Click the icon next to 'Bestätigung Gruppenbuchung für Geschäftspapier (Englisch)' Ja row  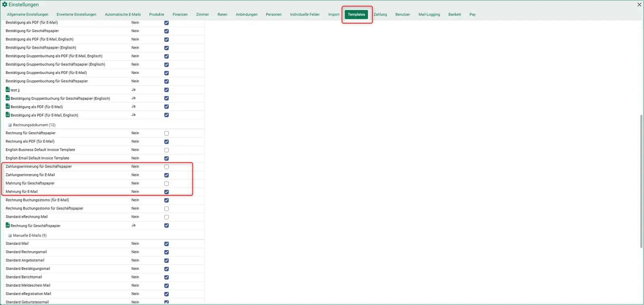pyautogui.click(x=8, y=98)
